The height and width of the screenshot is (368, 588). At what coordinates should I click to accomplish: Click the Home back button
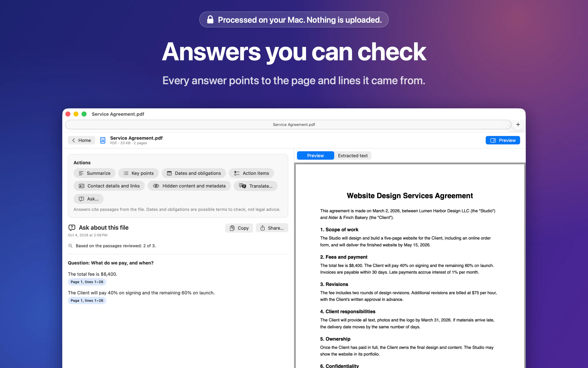pyautogui.click(x=81, y=140)
